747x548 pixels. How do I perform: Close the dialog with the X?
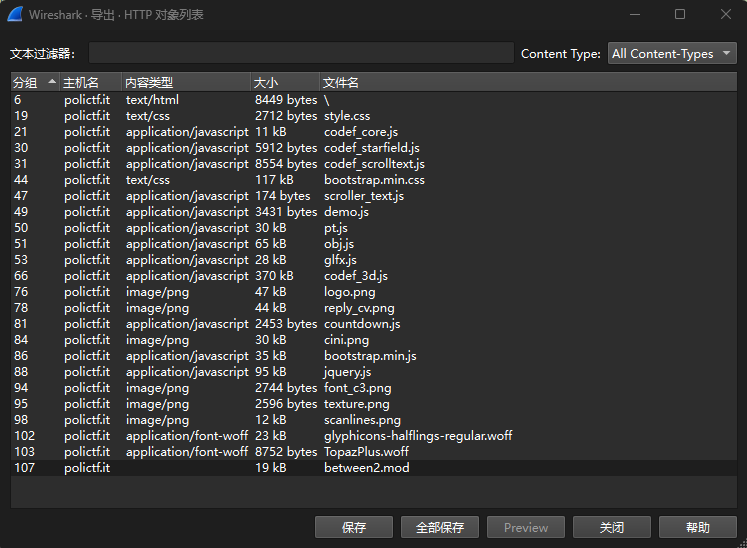pos(726,14)
